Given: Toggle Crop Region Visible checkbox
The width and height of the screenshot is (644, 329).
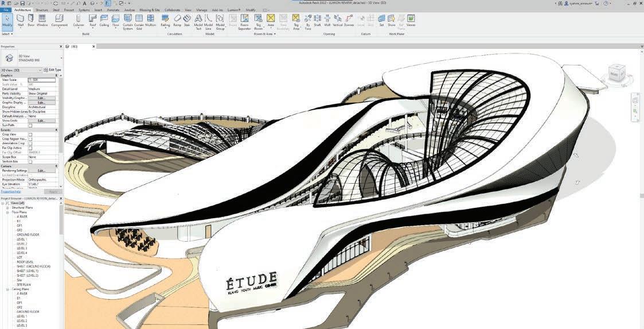Looking at the screenshot, I should (30, 139).
